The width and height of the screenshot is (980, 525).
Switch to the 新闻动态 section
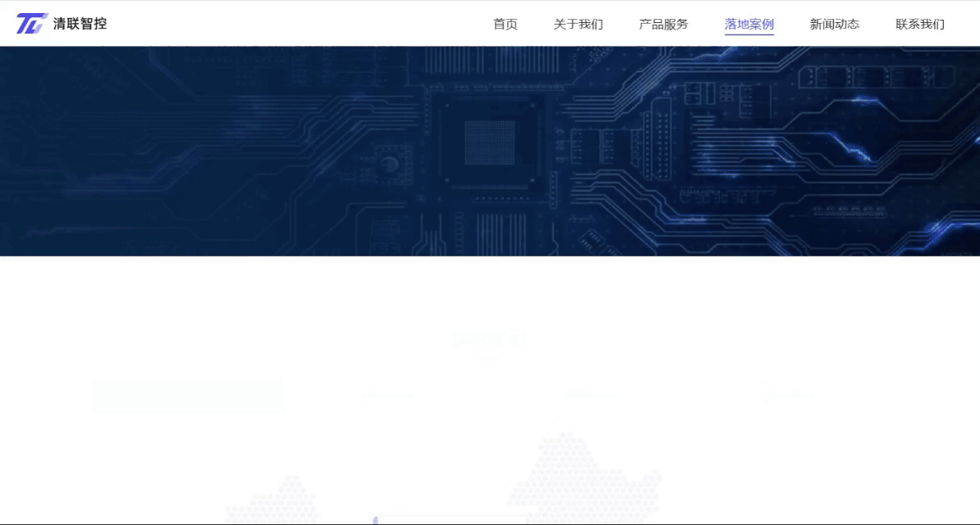[x=834, y=24]
